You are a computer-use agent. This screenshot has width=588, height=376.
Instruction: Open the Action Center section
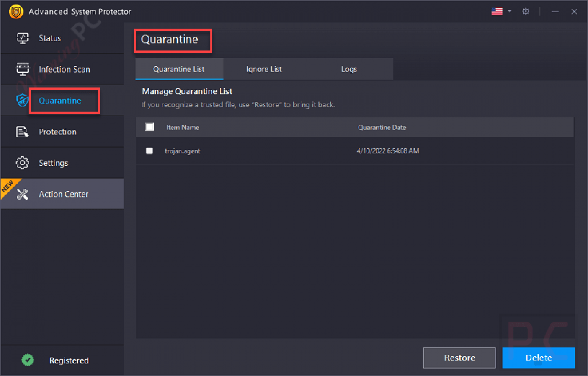(x=62, y=194)
